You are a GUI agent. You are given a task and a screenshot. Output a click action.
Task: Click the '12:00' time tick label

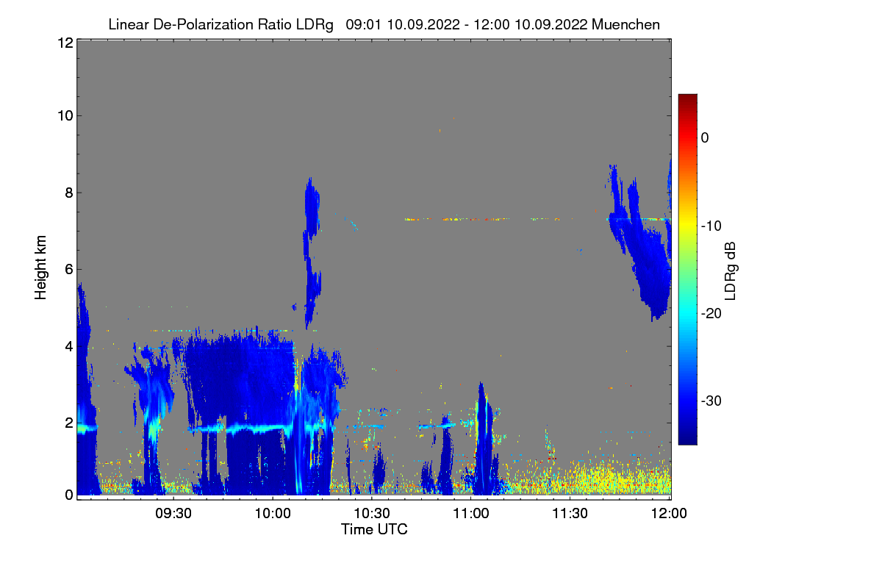coord(669,513)
